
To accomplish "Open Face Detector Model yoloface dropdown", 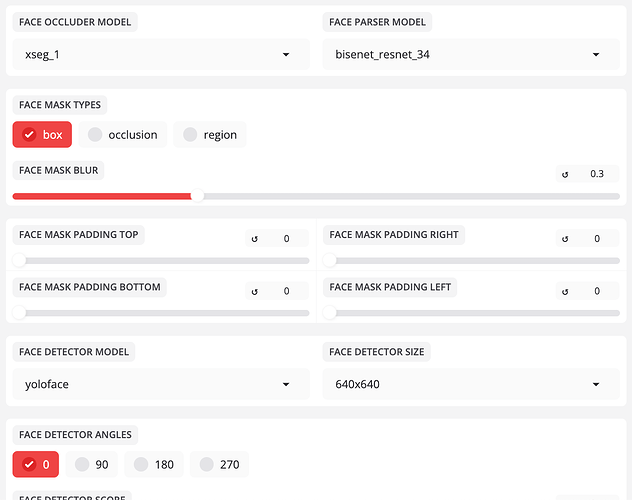I will pos(158,384).
